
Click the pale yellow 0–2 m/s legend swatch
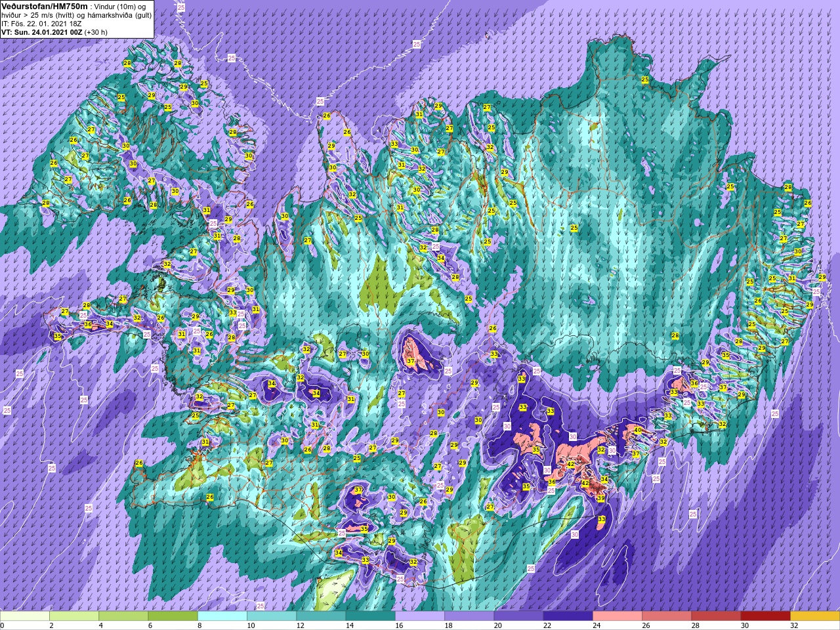click(x=25, y=616)
